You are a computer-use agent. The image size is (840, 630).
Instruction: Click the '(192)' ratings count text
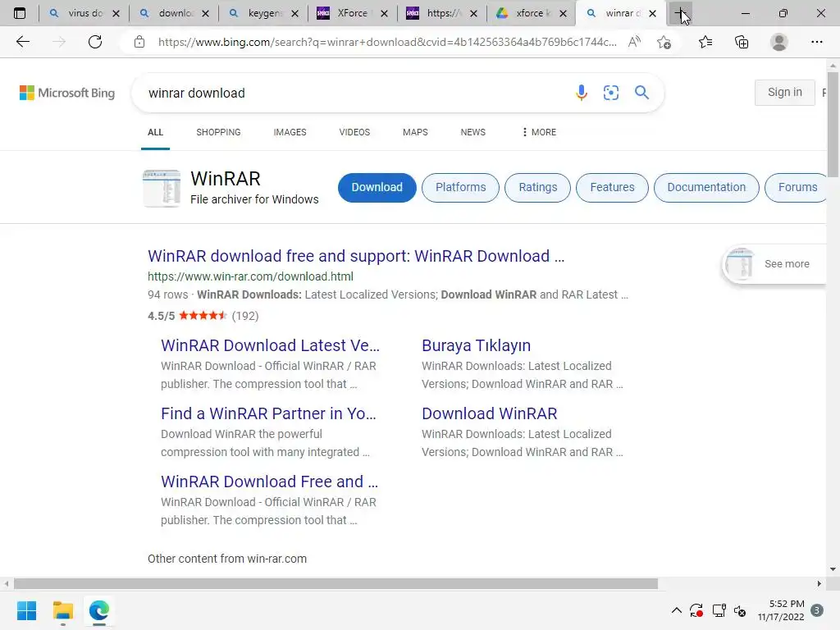[x=244, y=316]
